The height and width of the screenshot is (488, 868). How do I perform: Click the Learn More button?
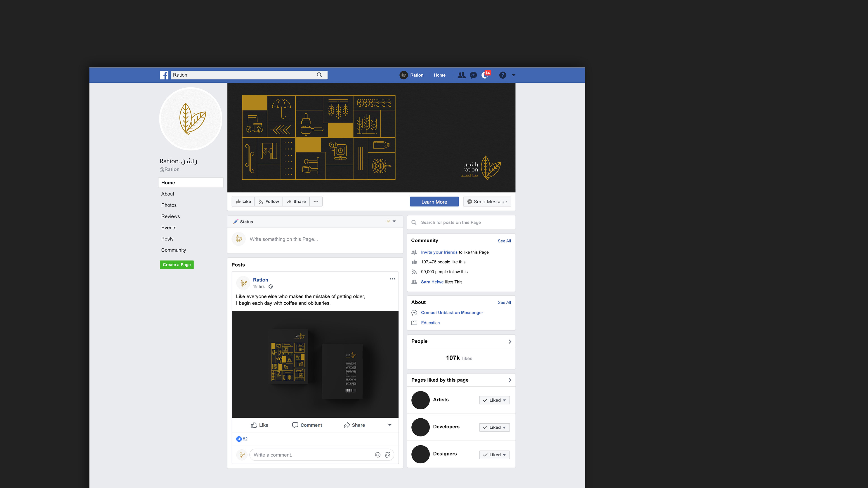tap(434, 202)
